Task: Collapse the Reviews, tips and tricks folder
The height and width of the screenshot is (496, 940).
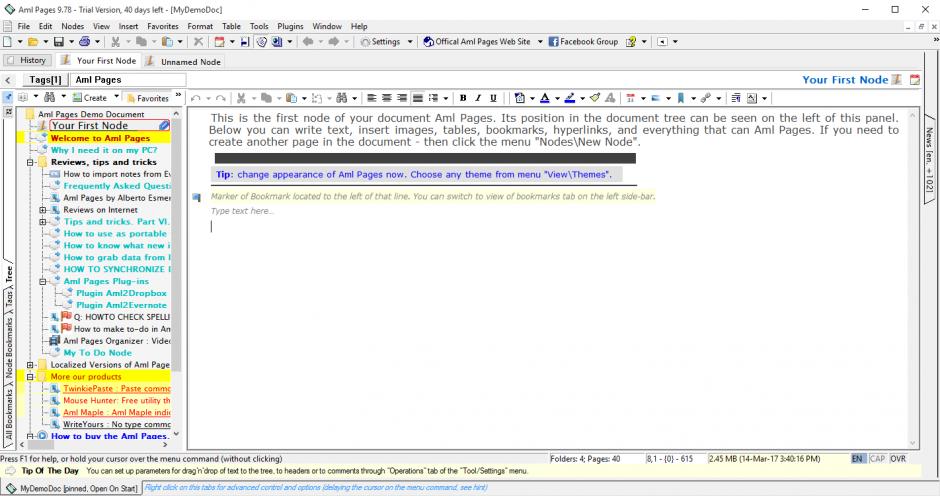Action: pos(30,162)
